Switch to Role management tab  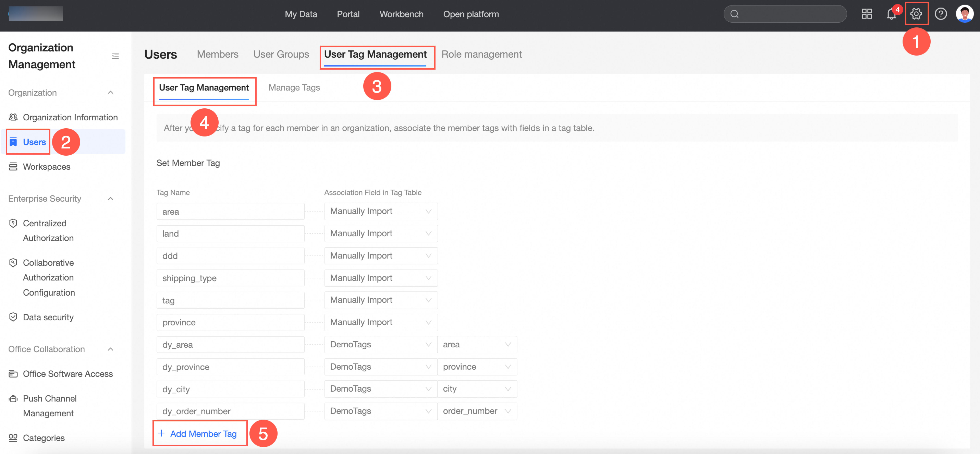pos(481,54)
